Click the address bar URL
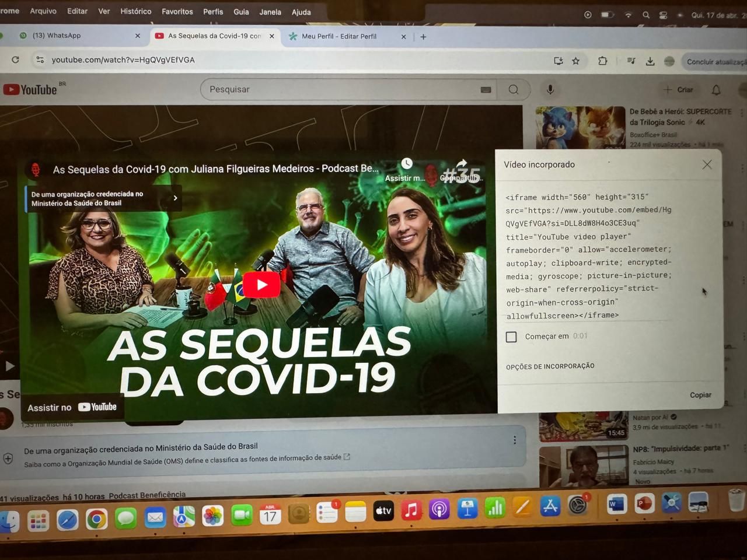 click(123, 60)
